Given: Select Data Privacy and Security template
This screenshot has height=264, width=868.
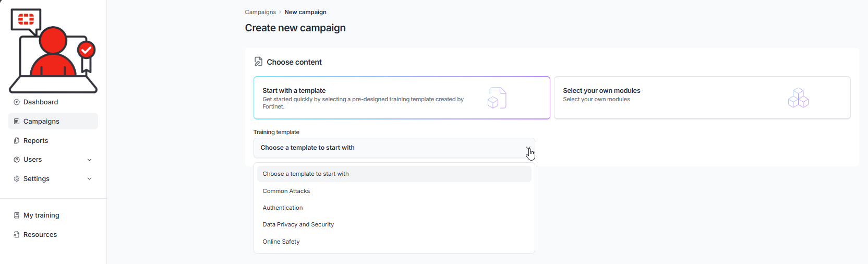Looking at the screenshot, I should (298, 225).
